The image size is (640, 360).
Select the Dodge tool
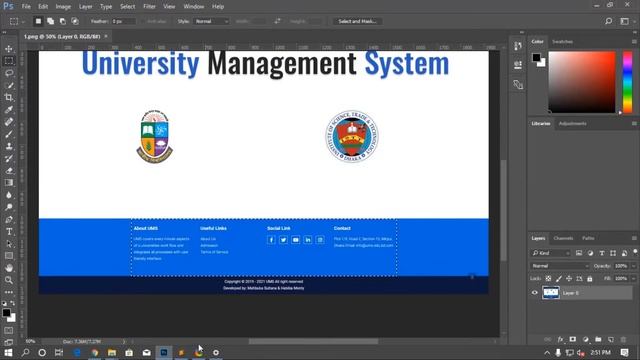coord(9,207)
